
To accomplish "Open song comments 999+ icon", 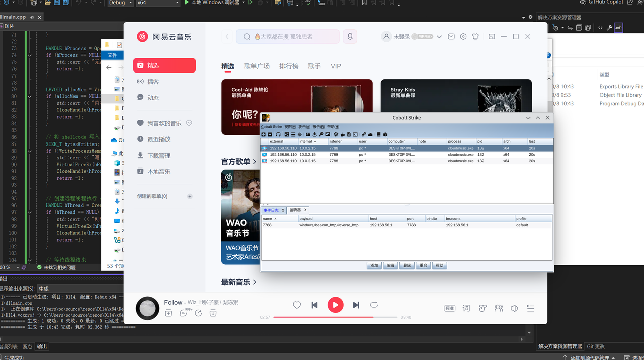I will [x=186, y=313].
